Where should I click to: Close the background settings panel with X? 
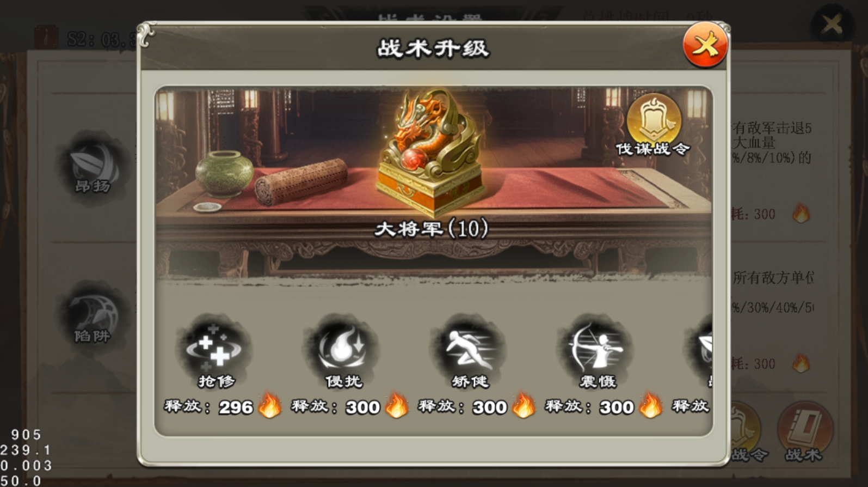832,24
